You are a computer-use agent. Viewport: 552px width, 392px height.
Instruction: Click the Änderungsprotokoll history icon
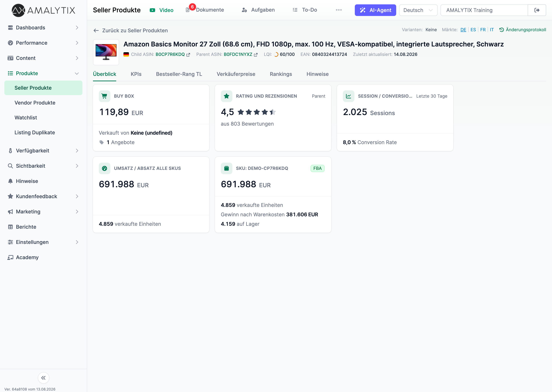click(502, 30)
